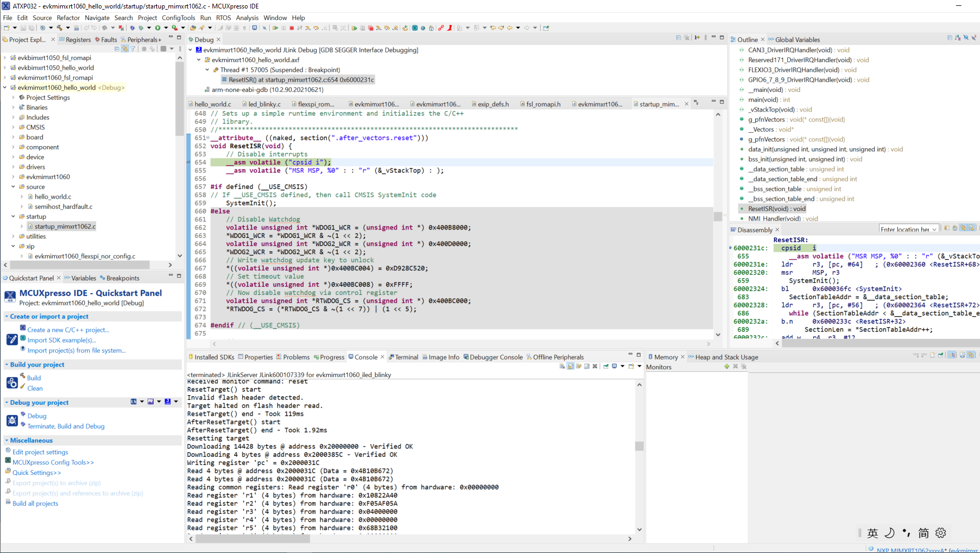Open the Debug launch dropdown arrow
This screenshot has width=980, height=553.
[x=149, y=27]
